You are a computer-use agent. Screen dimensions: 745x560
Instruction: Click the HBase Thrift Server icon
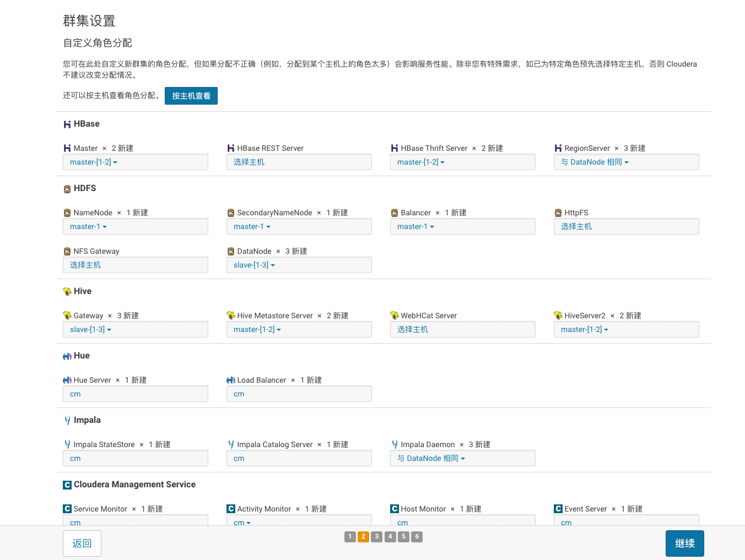click(x=395, y=148)
